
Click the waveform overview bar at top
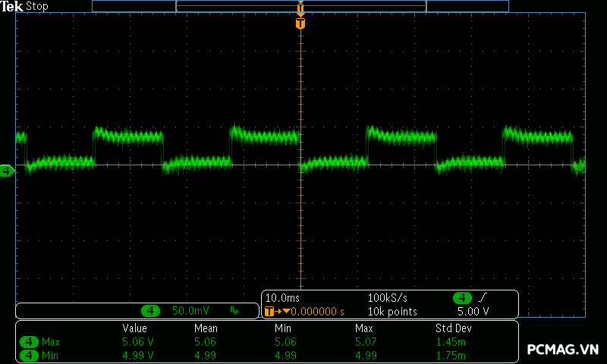tap(300, 6)
